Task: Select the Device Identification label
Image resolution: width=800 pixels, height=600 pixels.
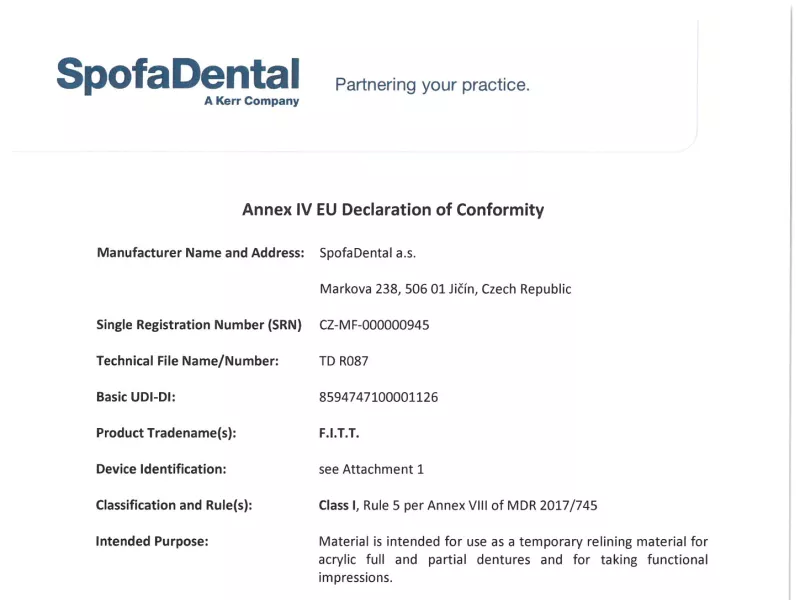Action: pos(161,469)
